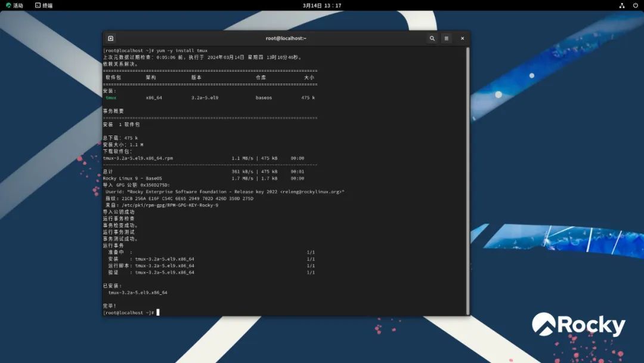Click the 总计 total download line
The image size is (644, 363).
203,172
